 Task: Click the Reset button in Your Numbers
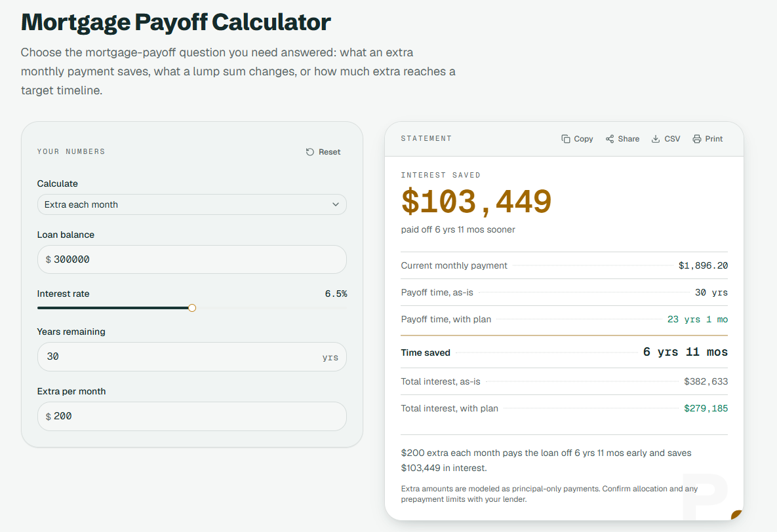[323, 152]
